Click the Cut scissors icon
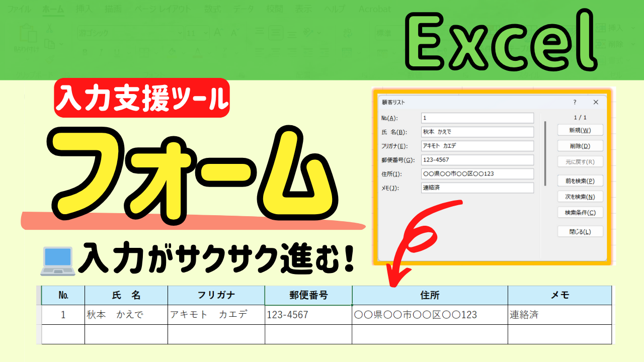644x362 pixels. tap(49, 29)
